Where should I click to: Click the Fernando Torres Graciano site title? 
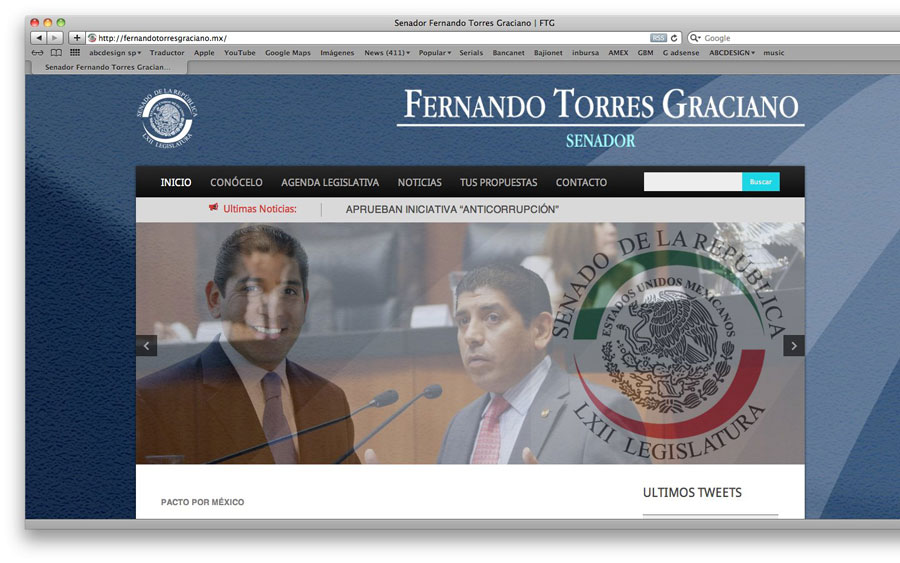click(x=600, y=104)
